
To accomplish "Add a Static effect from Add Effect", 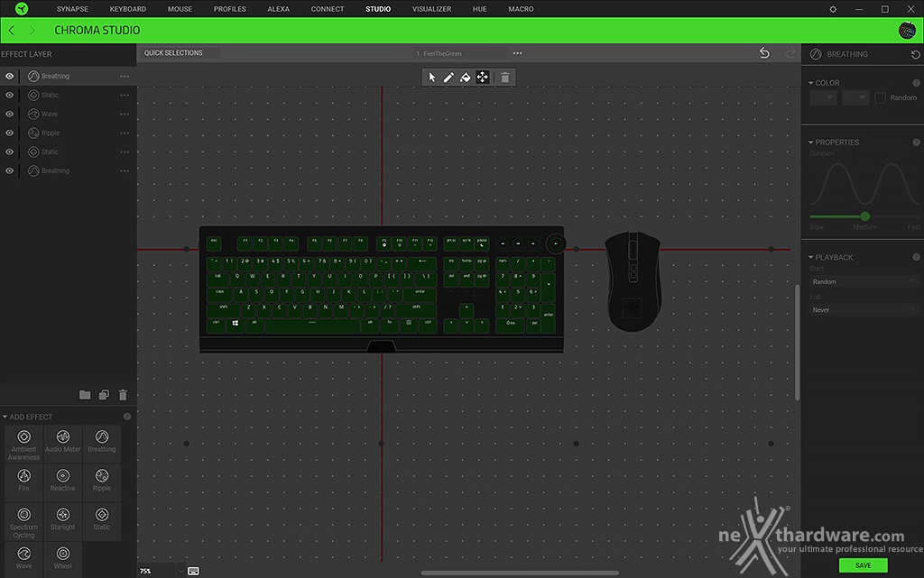I will 102,522.
